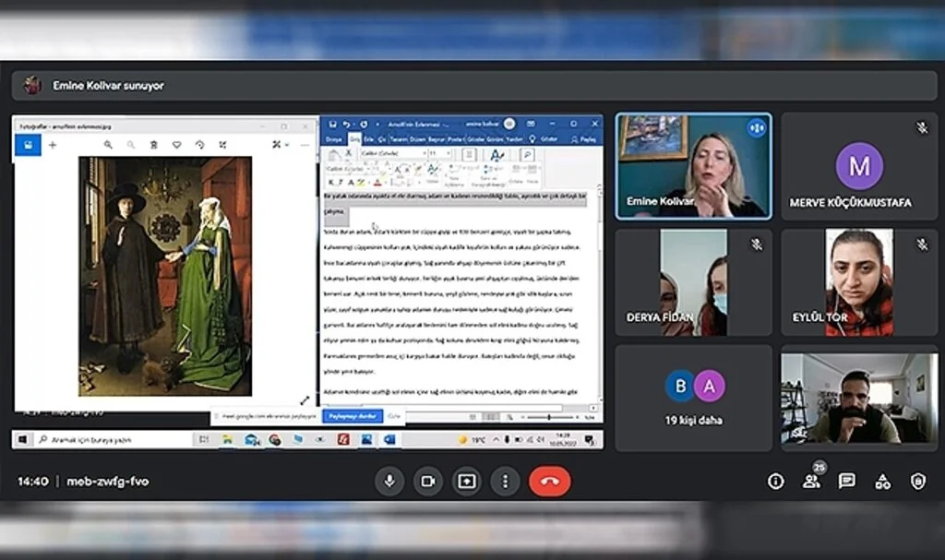The image size is (945, 560).
Task: Open Meet's three-dot more options menu
Action: click(x=505, y=481)
